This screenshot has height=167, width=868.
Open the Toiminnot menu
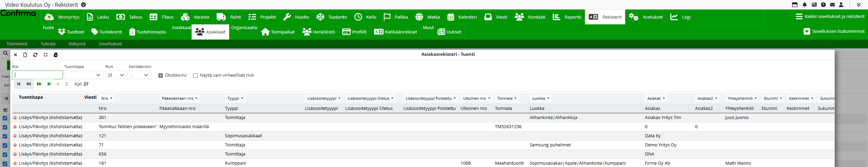[17, 44]
